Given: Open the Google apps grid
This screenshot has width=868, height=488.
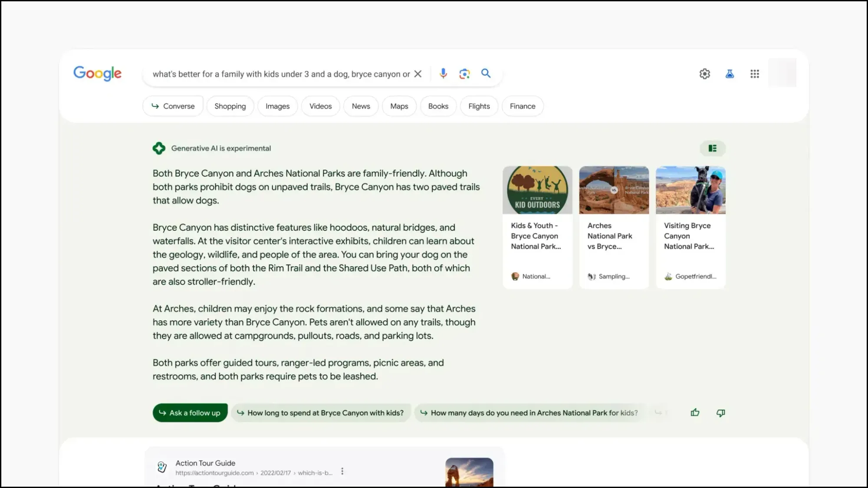Looking at the screenshot, I should click(x=755, y=74).
